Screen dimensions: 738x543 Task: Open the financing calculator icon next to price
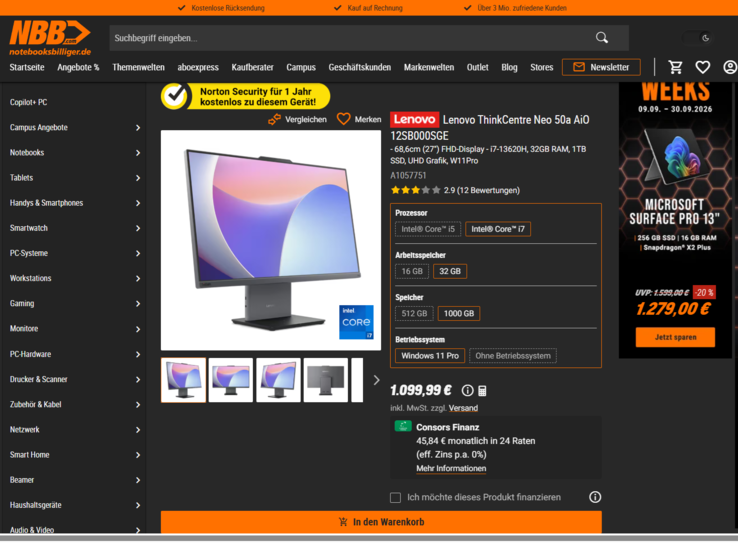[x=482, y=391]
